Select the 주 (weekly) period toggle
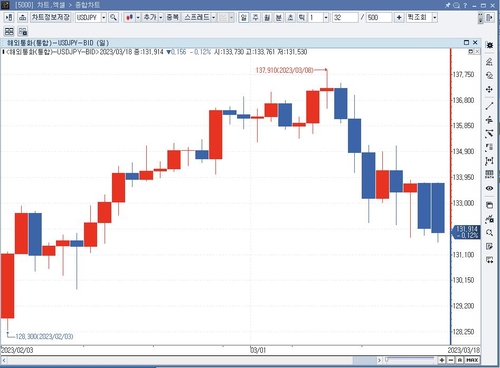The height and width of the screenshot is (368, 500). click(255, 17)
